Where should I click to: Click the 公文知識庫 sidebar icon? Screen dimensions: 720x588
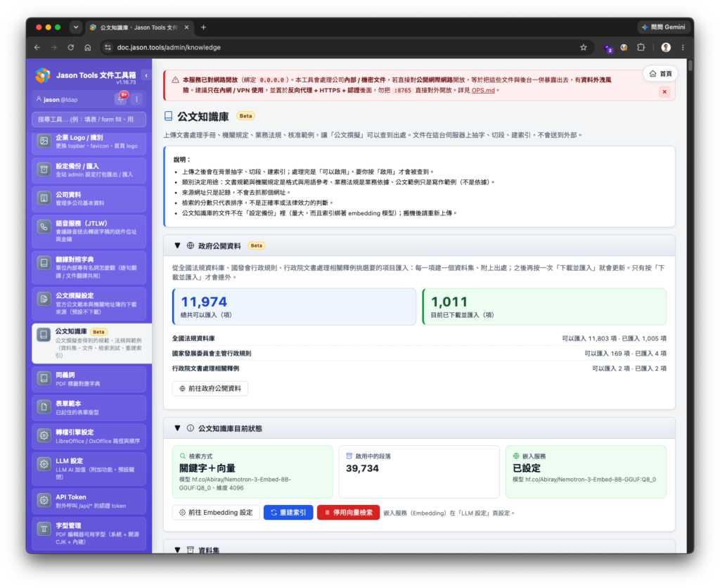44,334
